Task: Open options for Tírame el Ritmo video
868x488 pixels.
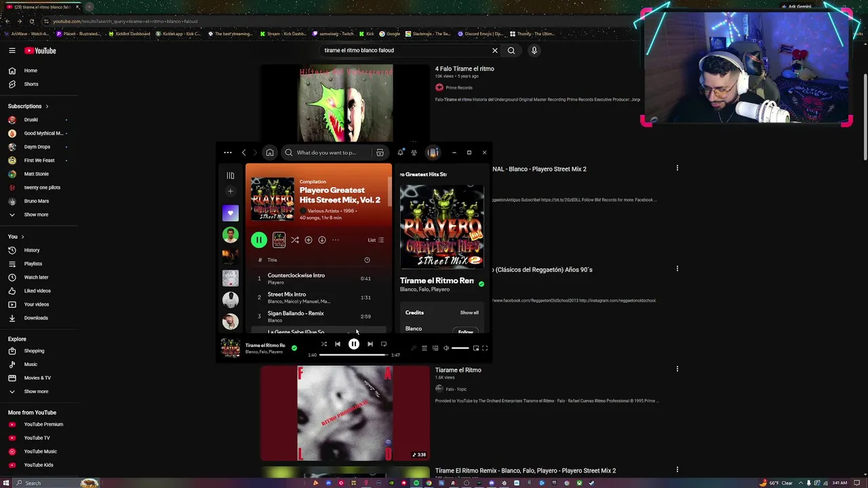Action: click(677, 369)
